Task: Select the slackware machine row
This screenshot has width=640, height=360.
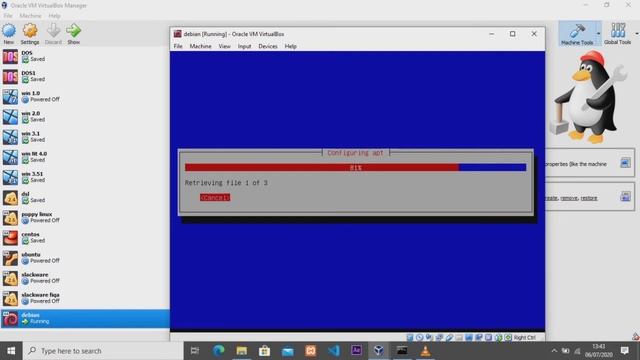Action: click(x=85, y=278)
